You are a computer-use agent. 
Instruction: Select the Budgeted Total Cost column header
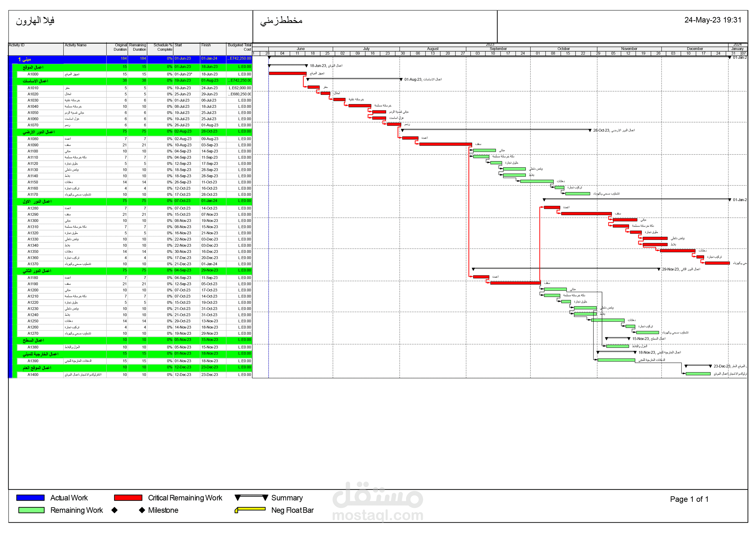pyautogui.click(x=239, y=49)
